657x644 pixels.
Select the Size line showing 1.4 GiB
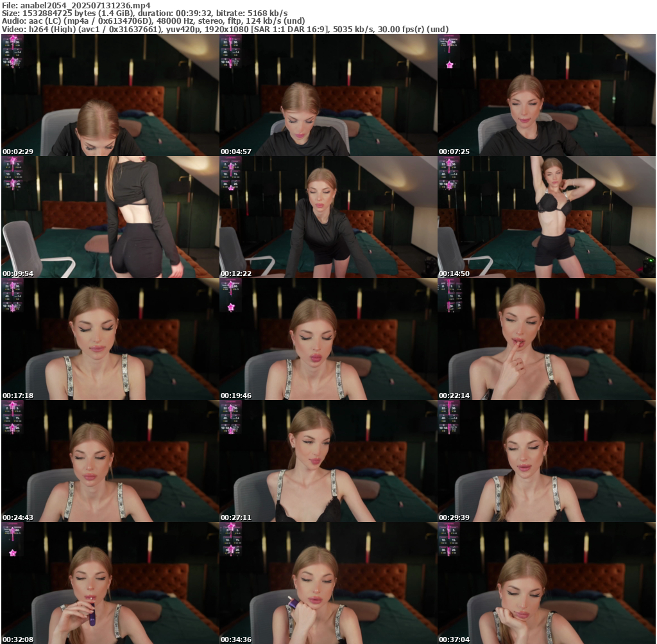pyautogui.click(x=144, y=13)
